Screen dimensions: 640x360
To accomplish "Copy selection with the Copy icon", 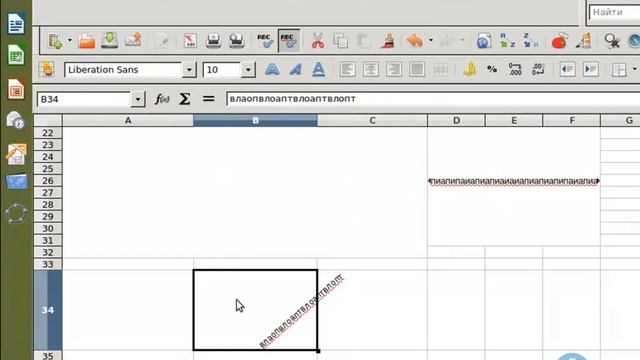I will (340, 41).
